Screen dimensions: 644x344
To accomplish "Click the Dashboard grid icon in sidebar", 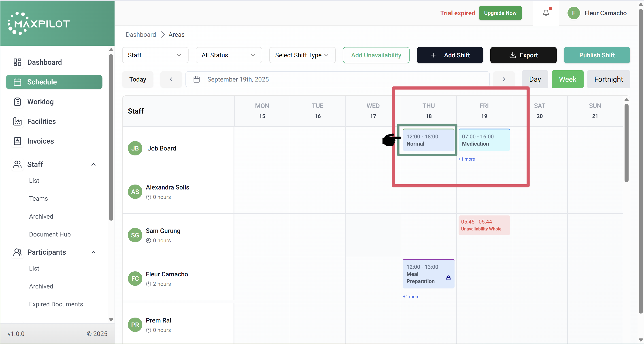I will coord(17,62).
